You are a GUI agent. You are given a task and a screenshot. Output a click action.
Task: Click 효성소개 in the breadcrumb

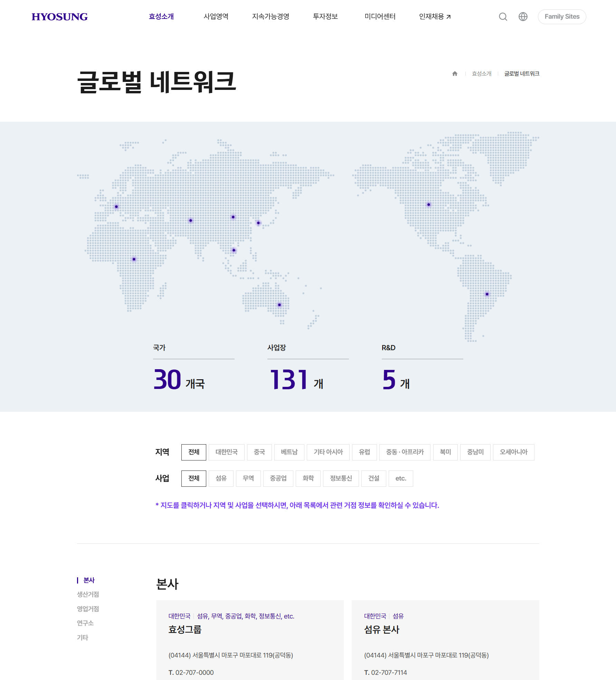[x=482, y=74]
